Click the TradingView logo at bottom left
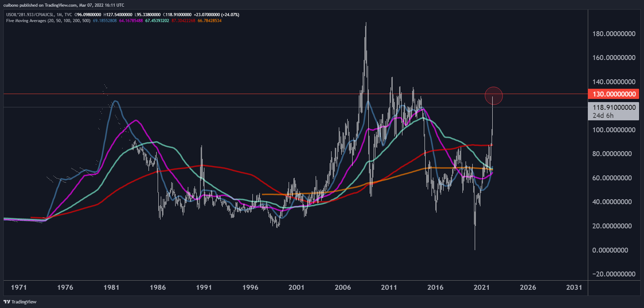The height and width of the screenshot is (308, 644). pyautogui.click(x=20, y=302)
